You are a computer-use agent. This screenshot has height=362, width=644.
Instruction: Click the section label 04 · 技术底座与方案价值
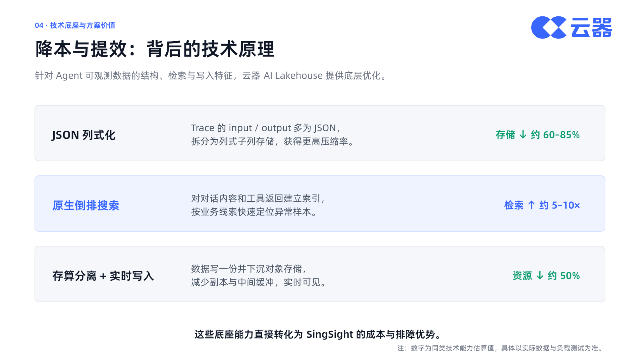pos(75,25)
